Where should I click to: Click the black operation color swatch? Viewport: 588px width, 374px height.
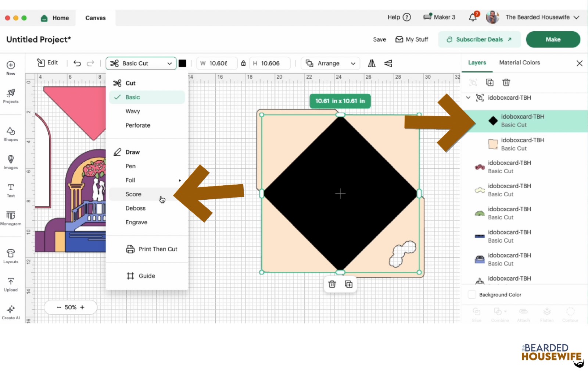(x=183, y=63)
